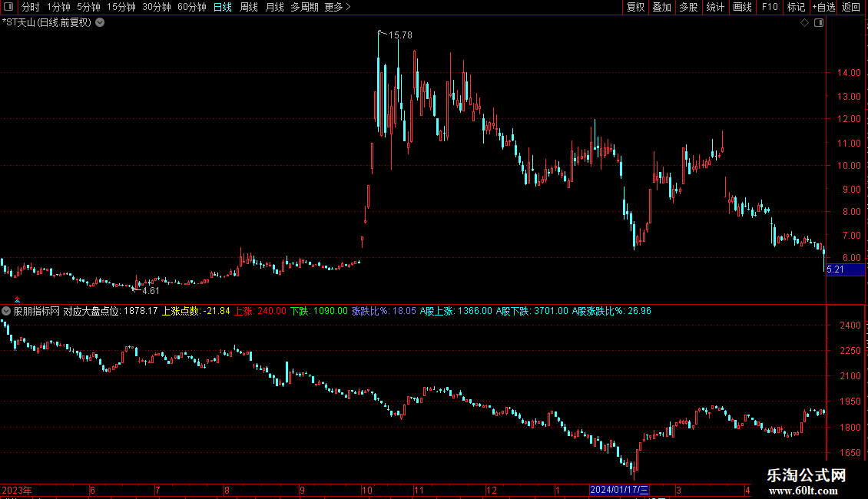Click month 10 on the time axis
The width and height of the screenshot is (868, 499).
click(366, 490)
